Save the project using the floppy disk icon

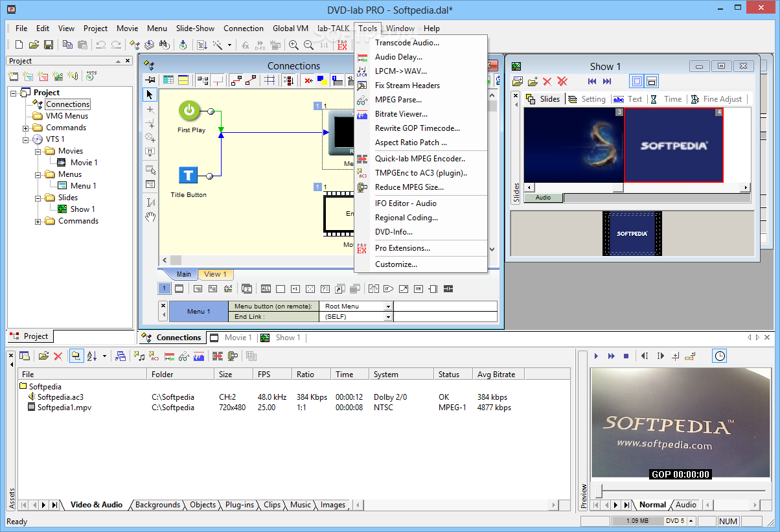tap(49, 45)
